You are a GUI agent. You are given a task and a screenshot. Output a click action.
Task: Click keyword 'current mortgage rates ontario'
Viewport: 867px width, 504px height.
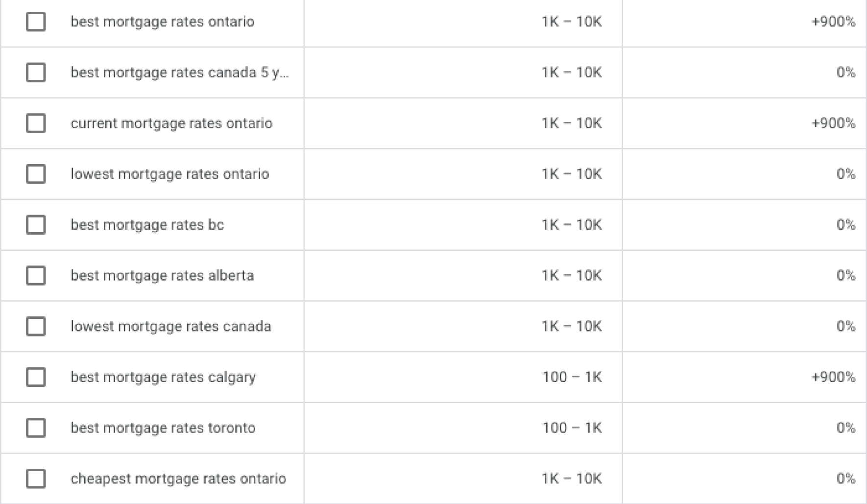tap(171, 123)
